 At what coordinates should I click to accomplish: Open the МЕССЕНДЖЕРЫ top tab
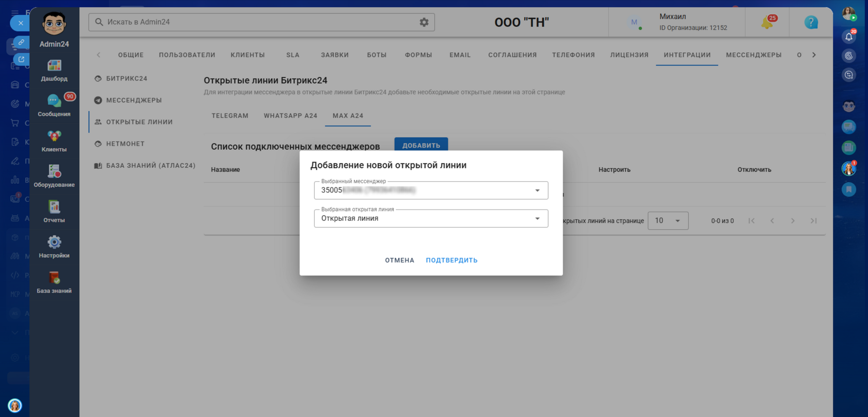[x=754, y=55]
